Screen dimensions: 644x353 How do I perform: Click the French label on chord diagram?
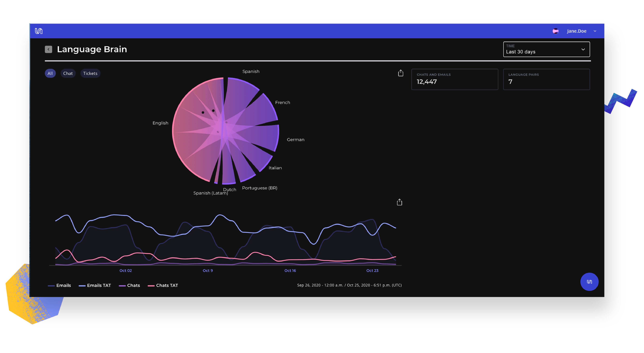[282, 102]
